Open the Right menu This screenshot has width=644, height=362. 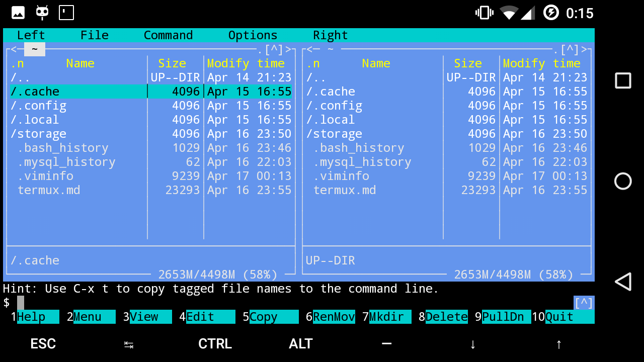click(x=330, y=35)
